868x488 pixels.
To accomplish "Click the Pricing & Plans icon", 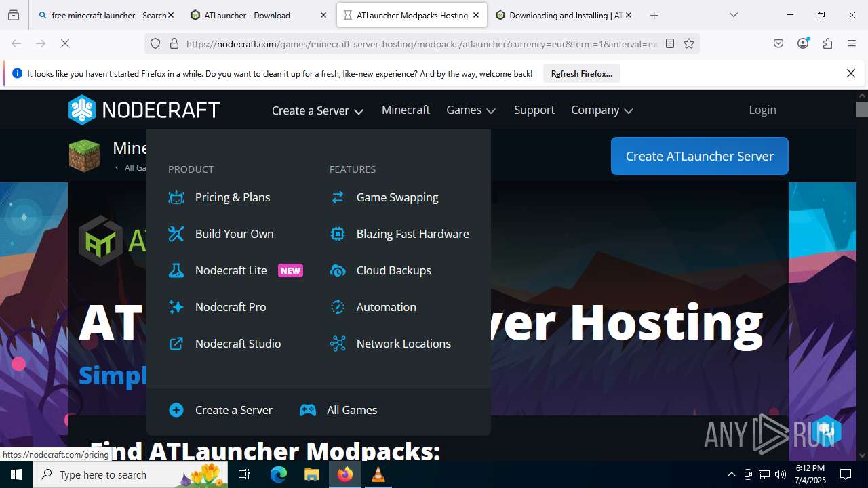I will tap(176, 197).
